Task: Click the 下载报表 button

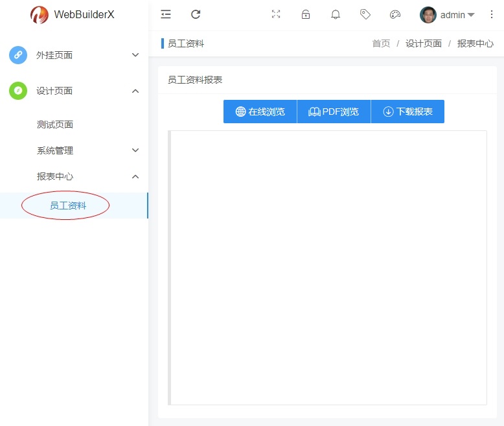Action: 407,112
